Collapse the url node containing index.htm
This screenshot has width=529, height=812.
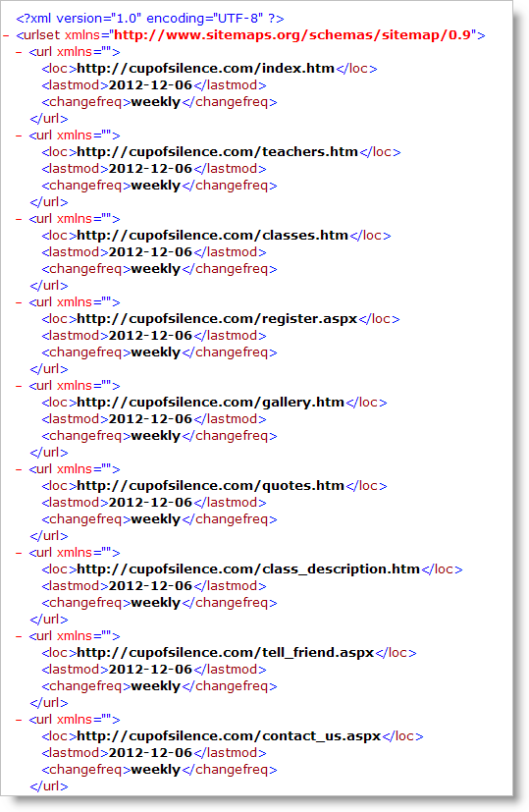click(20, 52)
